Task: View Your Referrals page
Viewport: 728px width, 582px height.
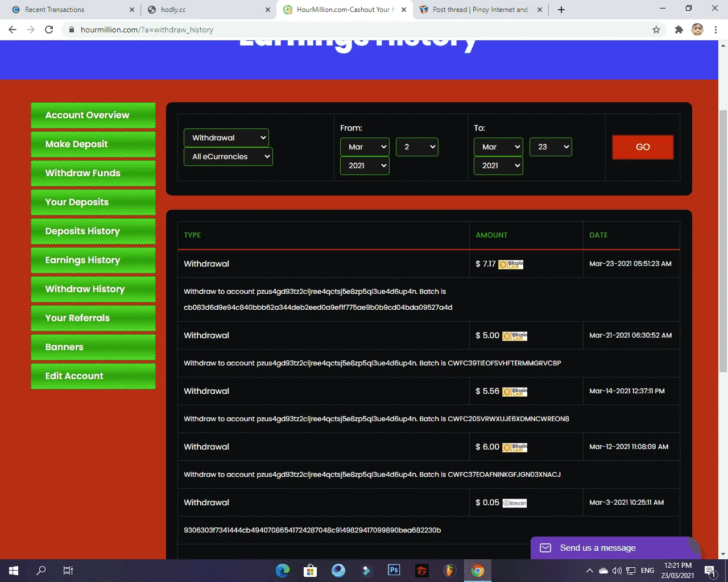Action: click(x=93, y=318)
